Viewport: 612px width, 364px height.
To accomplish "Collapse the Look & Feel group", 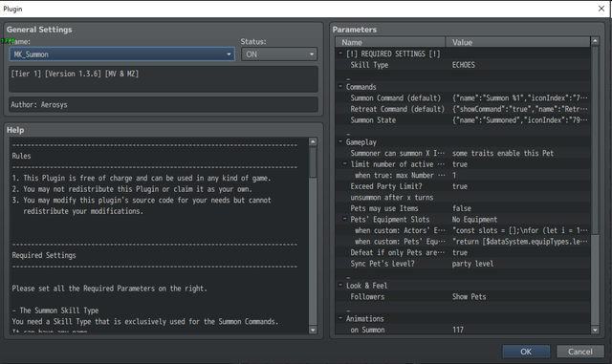I will (x=340, y=286).
